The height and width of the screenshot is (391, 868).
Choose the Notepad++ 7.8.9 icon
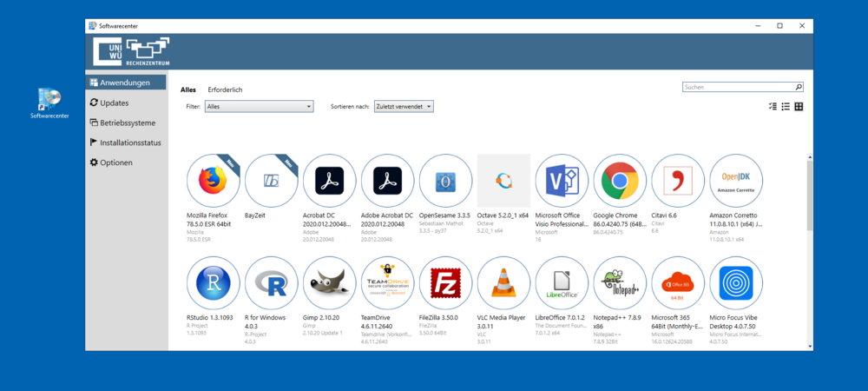[620, 283]
